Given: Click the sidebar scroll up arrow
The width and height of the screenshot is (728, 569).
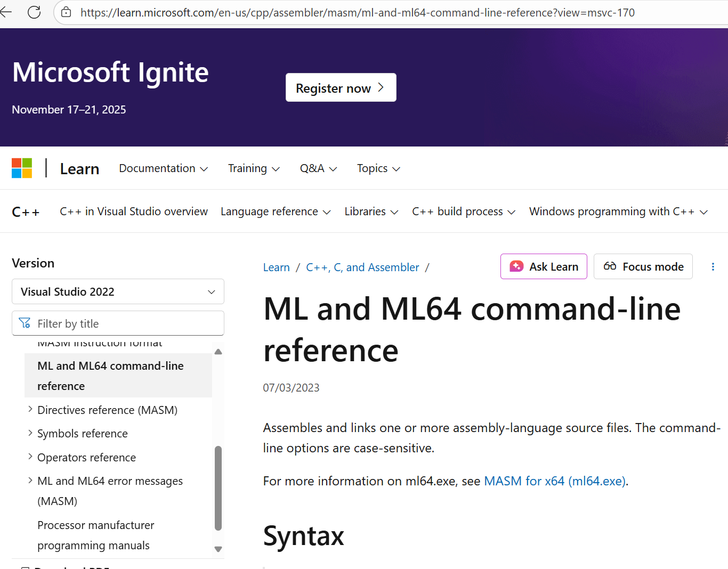Looking at the screenshot, I should [218, 352].
